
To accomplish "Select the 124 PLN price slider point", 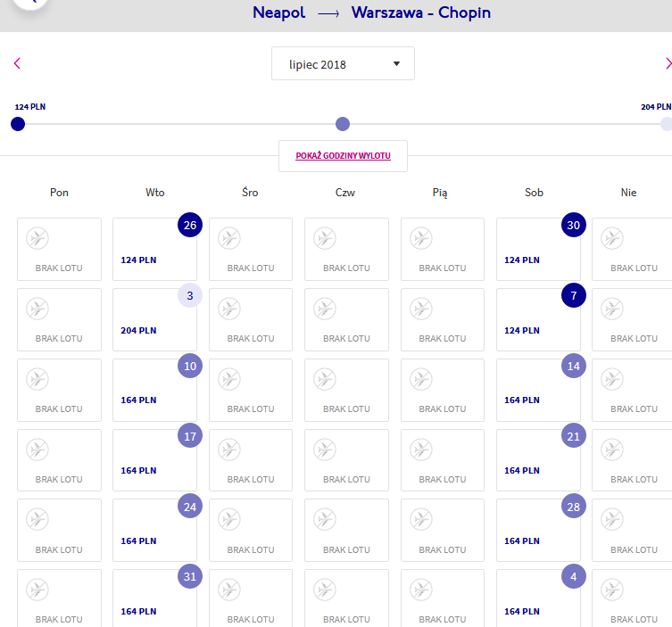I will click(x=18, y=124).
